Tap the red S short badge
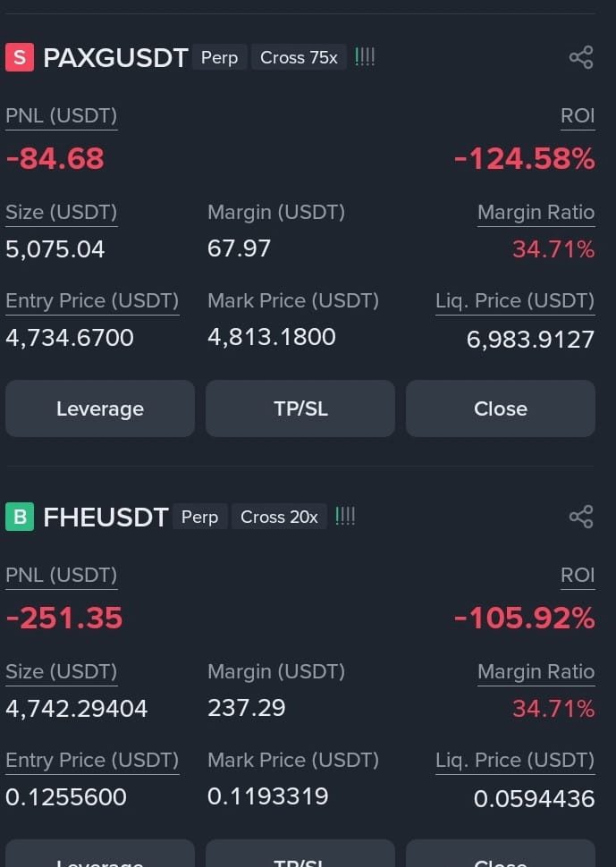Viewport: 616px width, 867px height. pos(20,57)
